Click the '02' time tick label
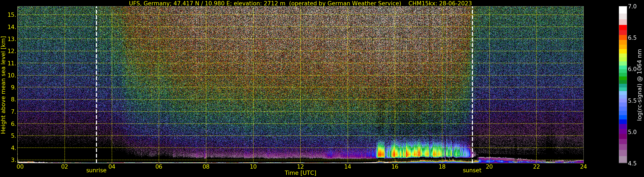The image size is (644, 177). click(65, 166)
